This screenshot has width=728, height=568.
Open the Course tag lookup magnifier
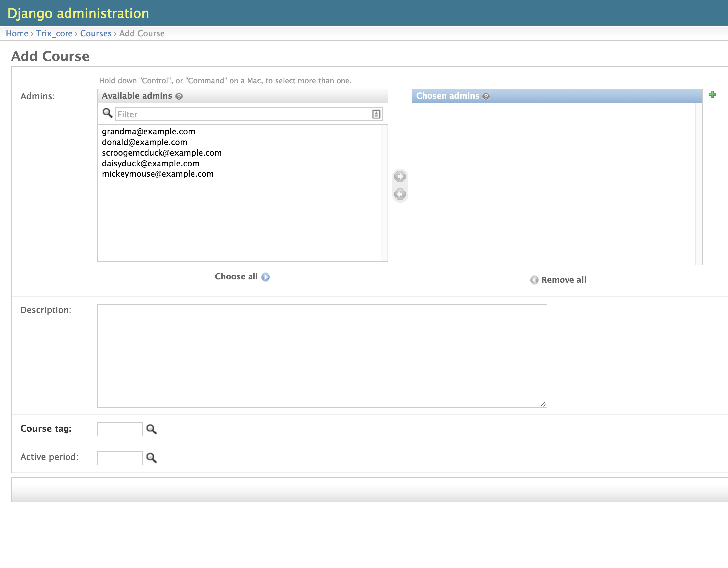point(152,429)
